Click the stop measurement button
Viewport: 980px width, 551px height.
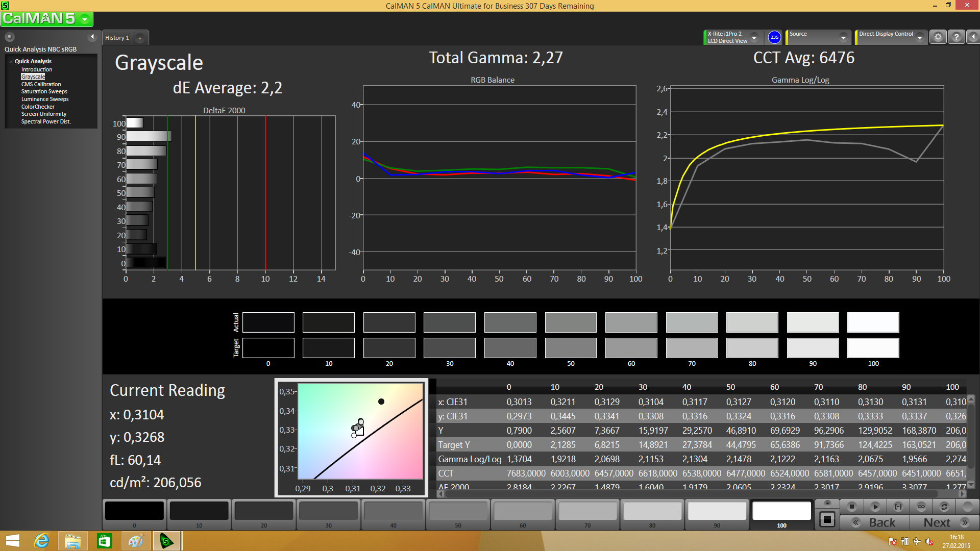pos(851,507)
